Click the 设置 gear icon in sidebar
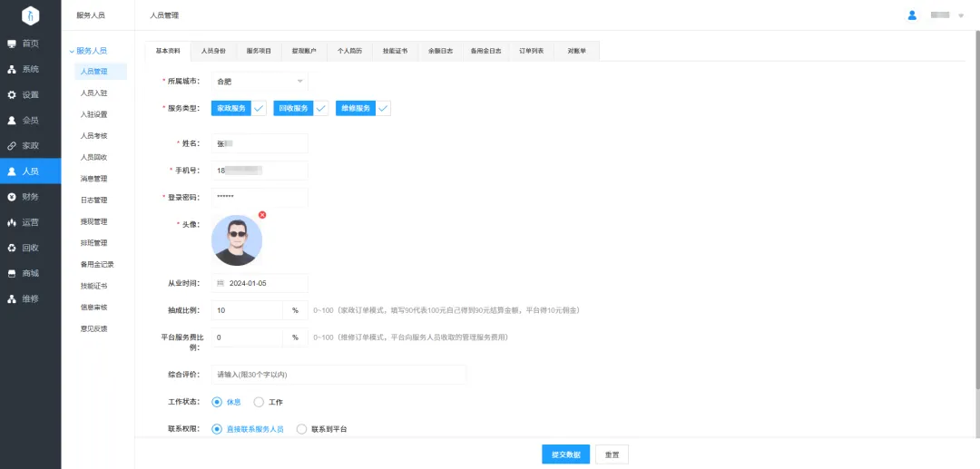 (x=12, y=95)
